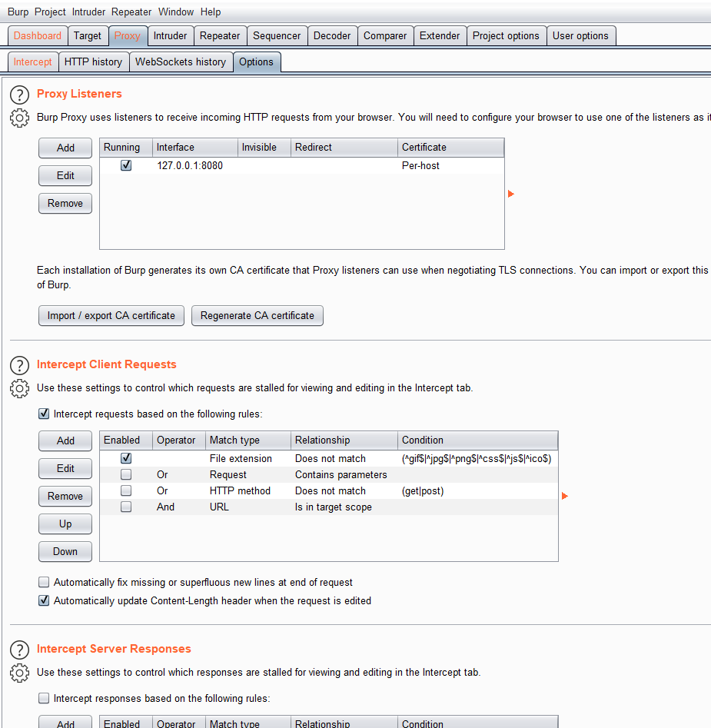The height and width of the screenshot is (728, 711).
Task: Edit the selected client request rule
Action: coord(65,468)
